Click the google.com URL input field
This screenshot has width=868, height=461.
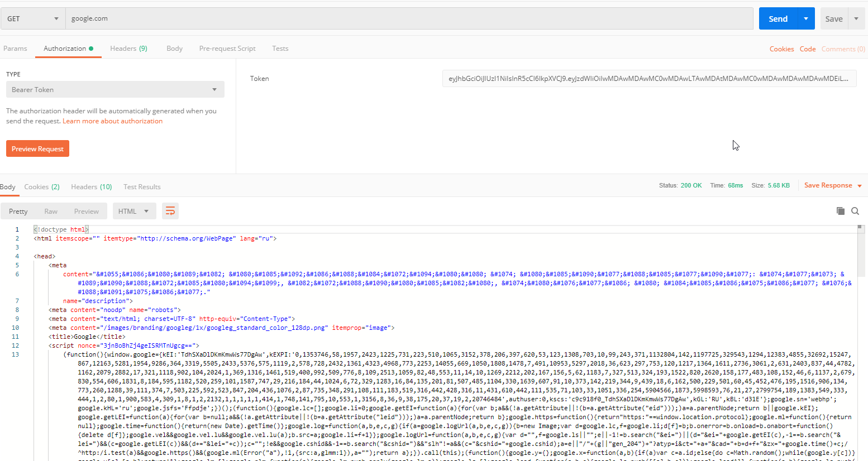(223, 18)
